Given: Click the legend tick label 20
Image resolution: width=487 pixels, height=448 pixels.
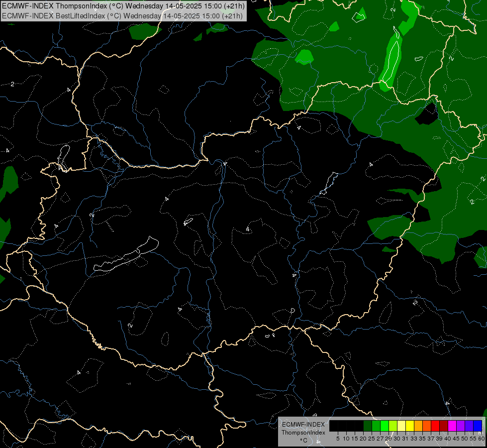Looking at the screenshot, I should pyautogui.click(x=363, y=439).
